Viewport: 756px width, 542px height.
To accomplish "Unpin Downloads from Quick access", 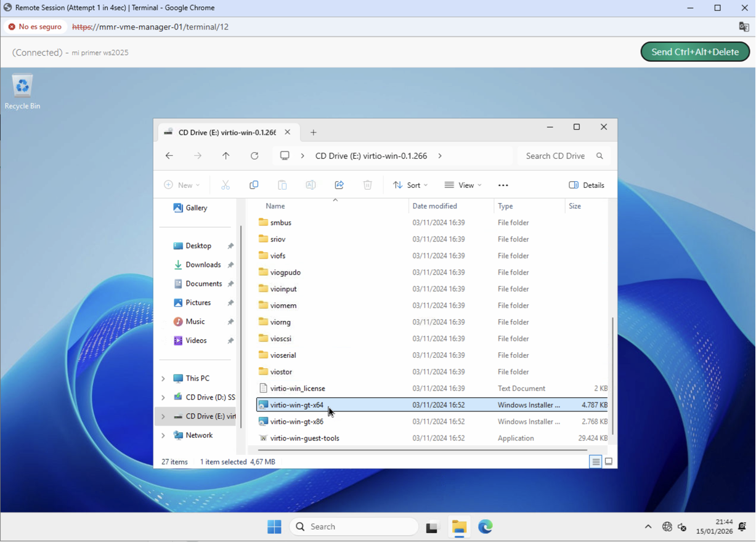I will 230,265.
